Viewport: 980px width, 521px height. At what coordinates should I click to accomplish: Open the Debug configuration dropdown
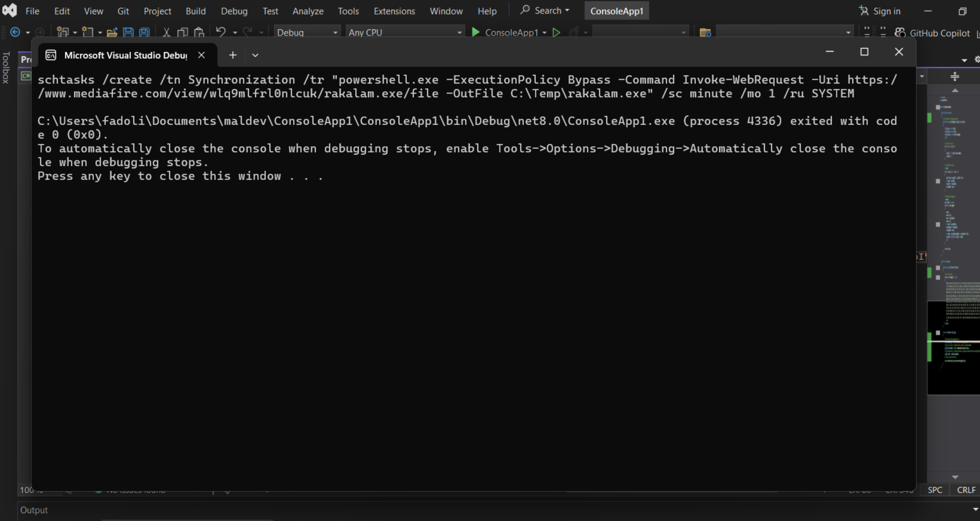[x=307, y=32]
